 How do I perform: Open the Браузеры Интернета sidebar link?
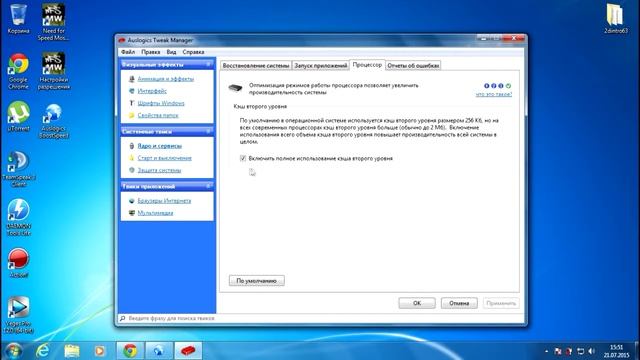tap(164, 201)
